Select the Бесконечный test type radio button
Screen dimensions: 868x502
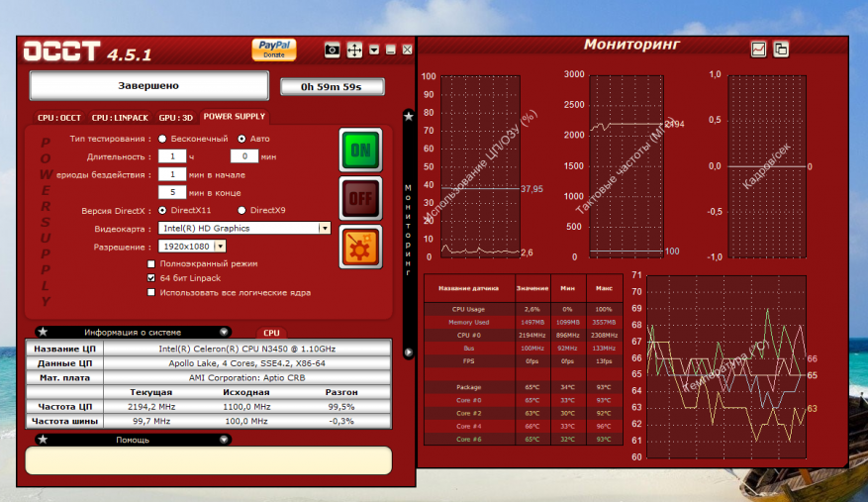tap(162, 139)
